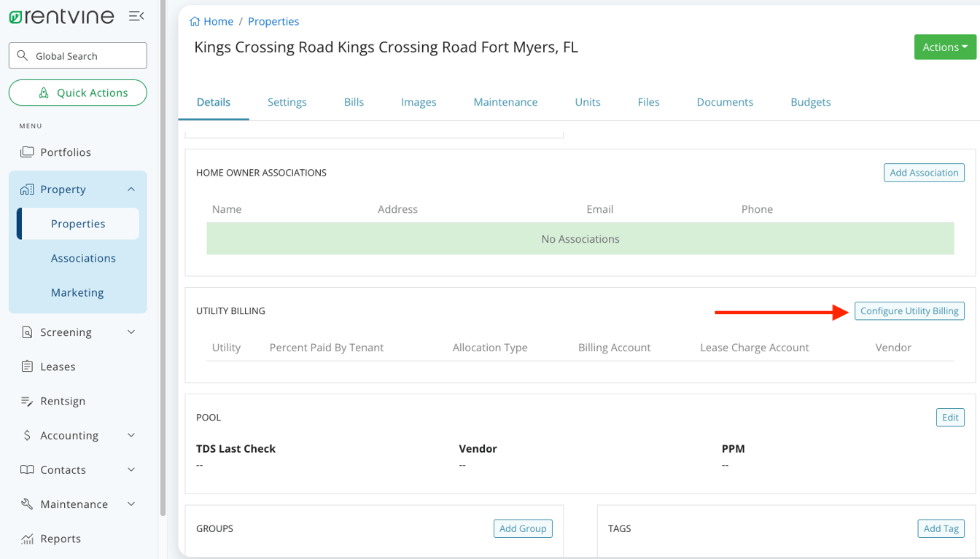Image resolution: width=980 pixels, height=559 pixels.
Task: Open the Actions dropdown
Action: [945, 46]
